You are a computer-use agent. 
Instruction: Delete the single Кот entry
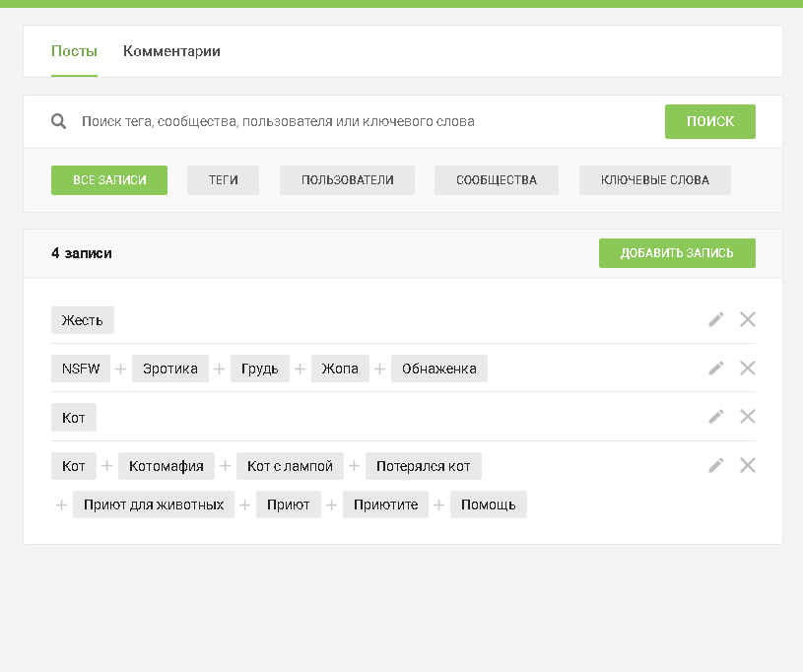tap(748, 417)
